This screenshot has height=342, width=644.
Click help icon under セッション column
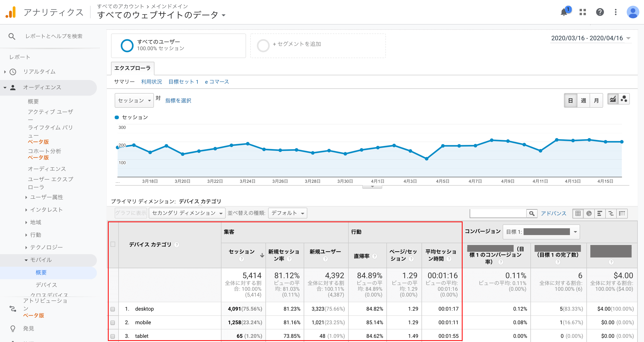(x=242, y=259)
